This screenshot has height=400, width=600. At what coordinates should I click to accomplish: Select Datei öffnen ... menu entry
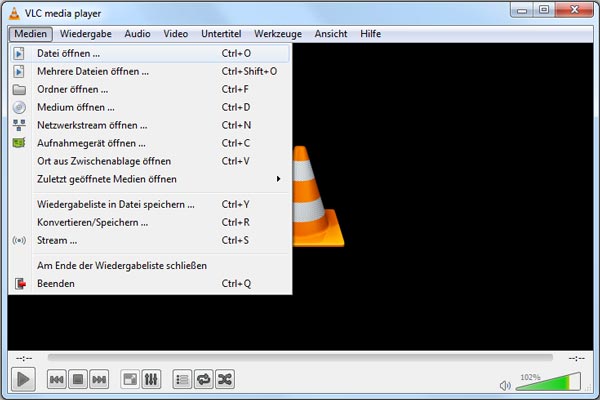point(150,53)
